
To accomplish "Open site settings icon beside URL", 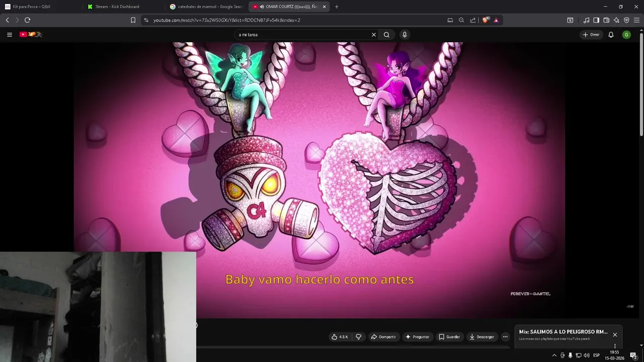I will click(146, 20).
